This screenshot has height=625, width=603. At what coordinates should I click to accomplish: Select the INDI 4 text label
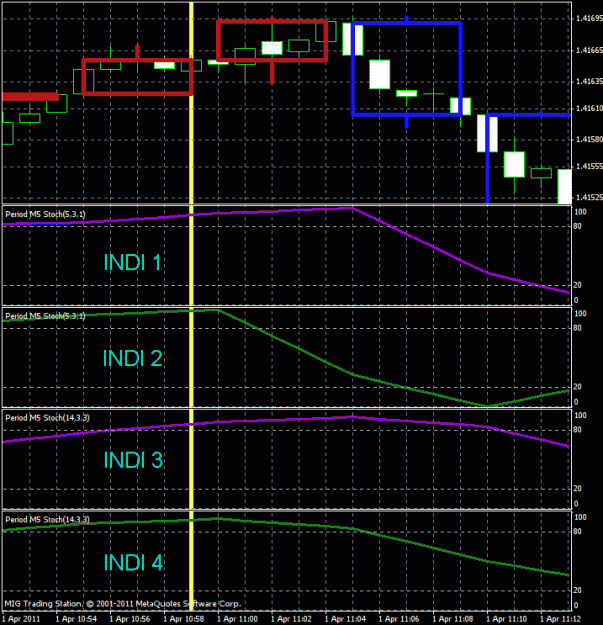point(133,562)
